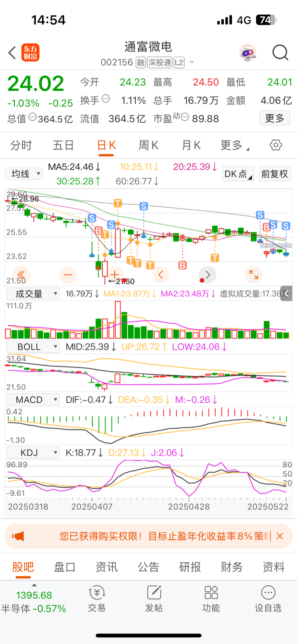This screenshot has width=297, height=644.
Task: Open the 资讯 tab
Action: (107, 567)
